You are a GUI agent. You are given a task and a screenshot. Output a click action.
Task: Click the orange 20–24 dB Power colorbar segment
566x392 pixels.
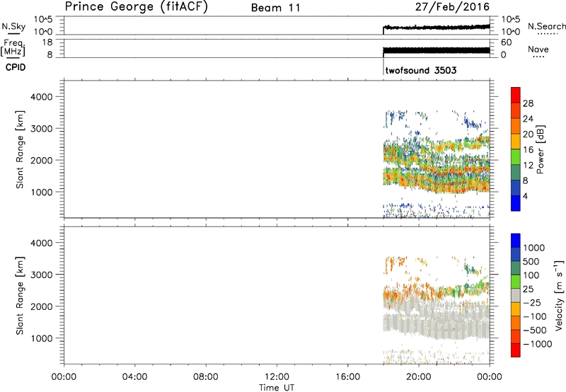[516, 126]
